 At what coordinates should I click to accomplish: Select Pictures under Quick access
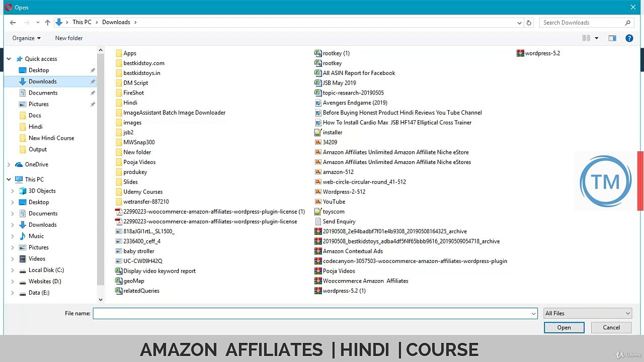click(39, 104)
